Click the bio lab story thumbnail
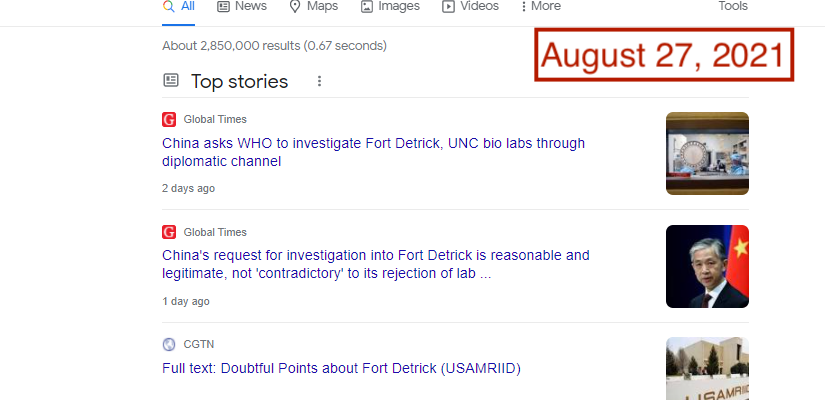This screenshot has width=825, height=400. pyautogui.click(x=707, y=153)
